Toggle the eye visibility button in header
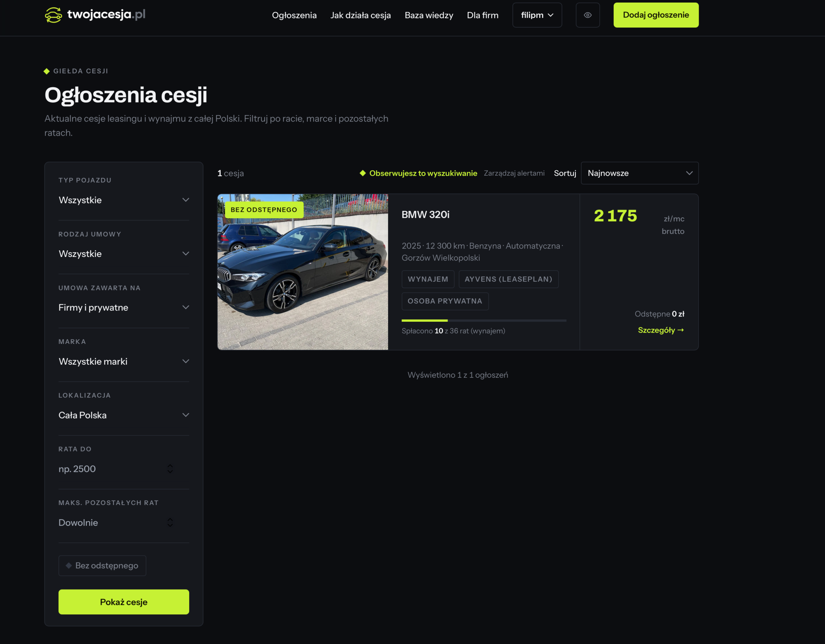The image size is (825, 644). 587,15
